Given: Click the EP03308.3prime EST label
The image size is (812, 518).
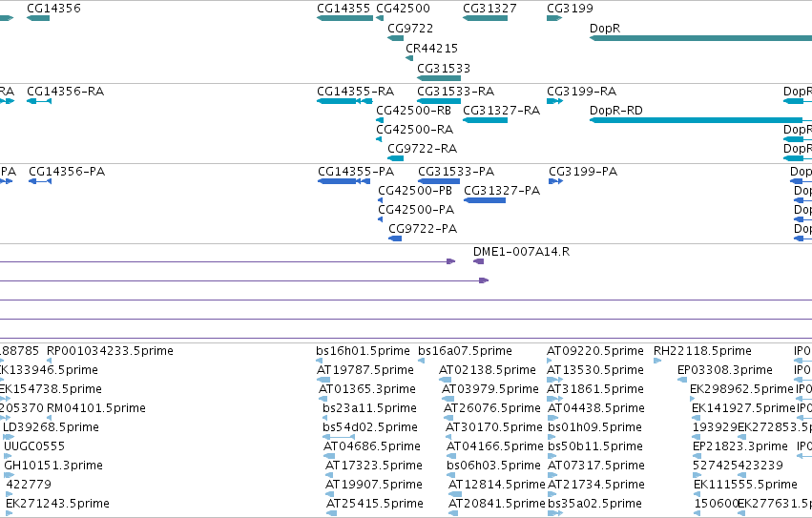Looking at the screenshot, I should tap(725, 370).
